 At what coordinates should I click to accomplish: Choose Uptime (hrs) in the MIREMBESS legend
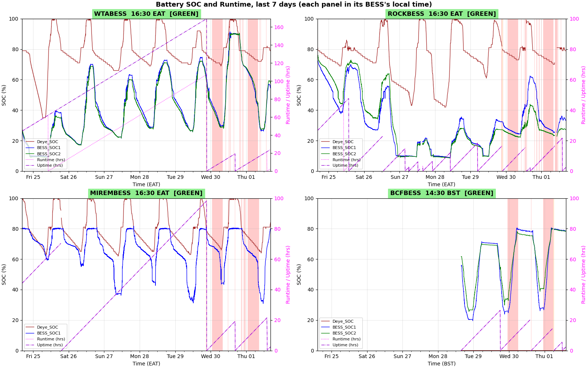point(50,345)
